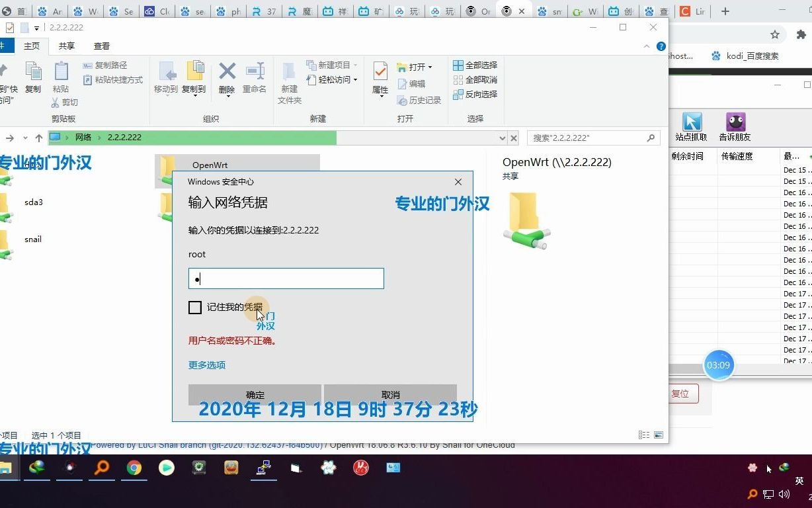This screenshot has height=508, width=812.
Task: Switch to 查看 ribbon tab
Action: [102, 46]
